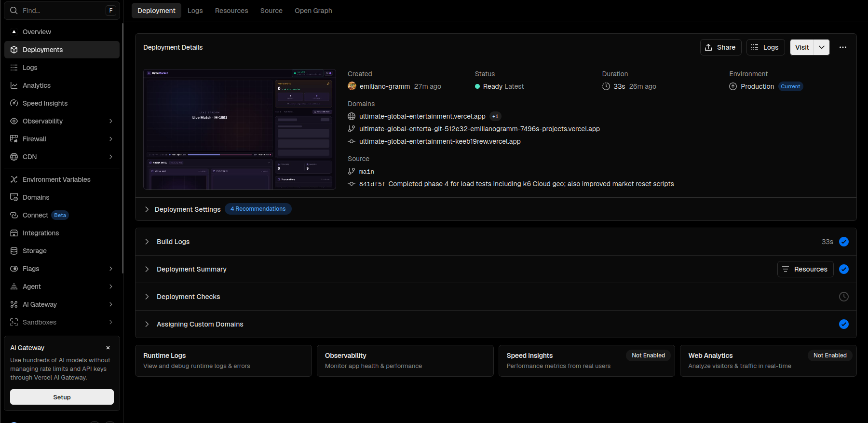Open the Runtime Logs card

223,361
